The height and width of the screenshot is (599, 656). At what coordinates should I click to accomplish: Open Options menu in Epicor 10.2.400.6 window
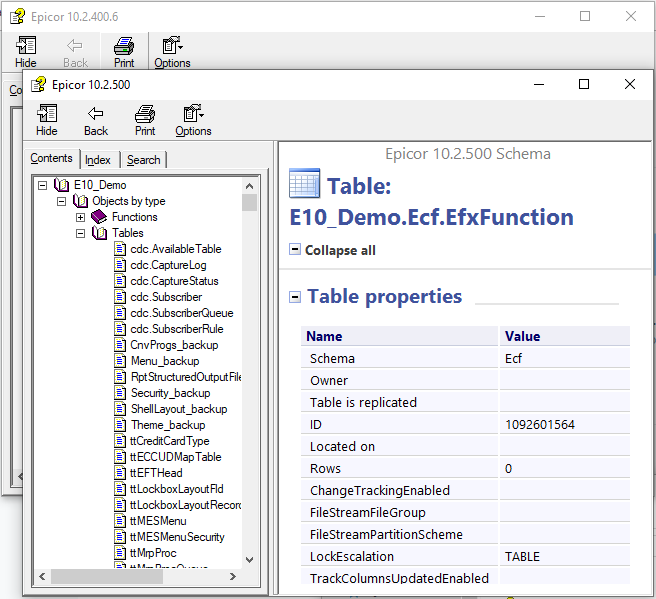pos(172,52)
